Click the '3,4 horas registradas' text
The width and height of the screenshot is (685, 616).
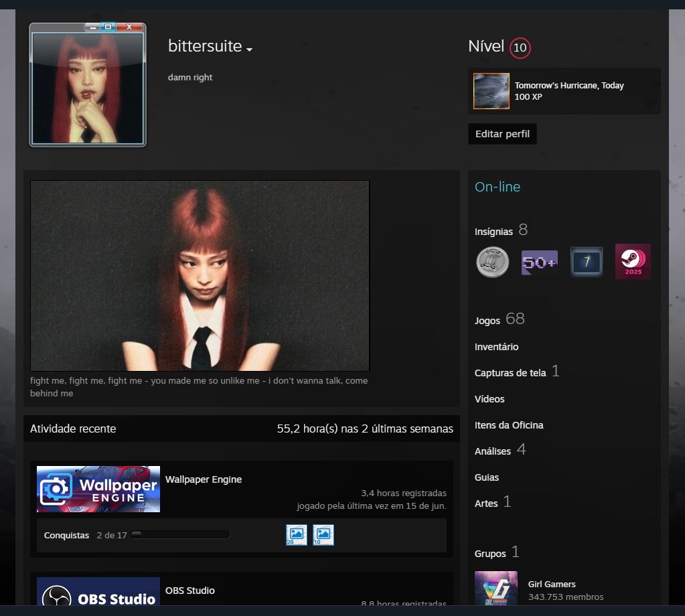click(x=404, y=493)
